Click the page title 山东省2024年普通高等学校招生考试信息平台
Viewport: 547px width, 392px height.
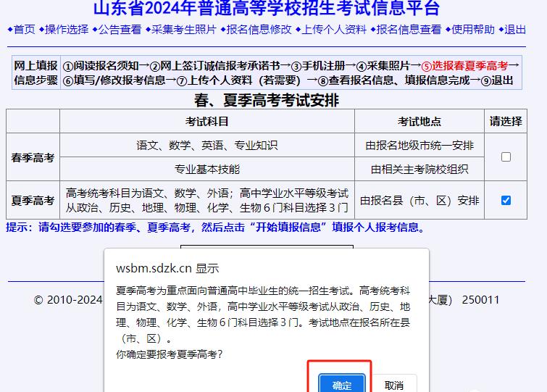tap(267, 8)
